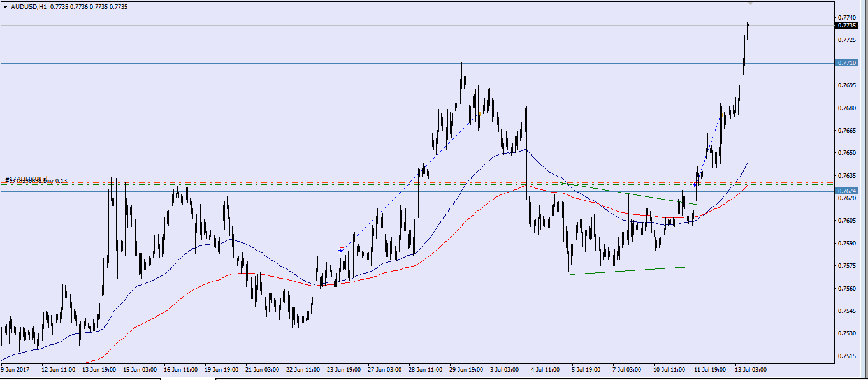The width and height of the screenshot is (868, 380).
Task: Select the black current price label 0.7735
Action: point(846,26)
